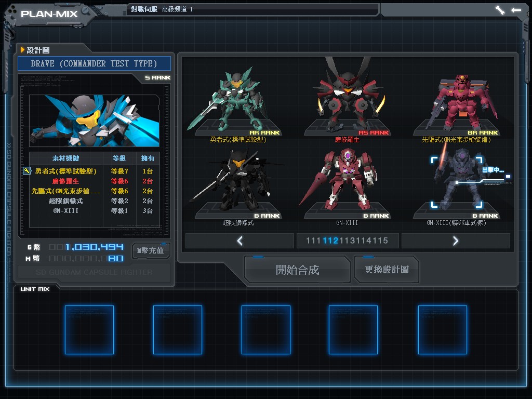The width and height of the screenshot is (532, 399).
Task: Go to next unit page arrow
Action: tap(456, 241)
